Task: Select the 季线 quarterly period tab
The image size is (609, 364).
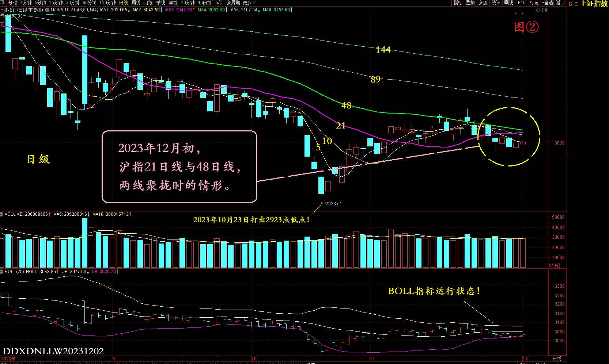Action: (x=161, y=3)
